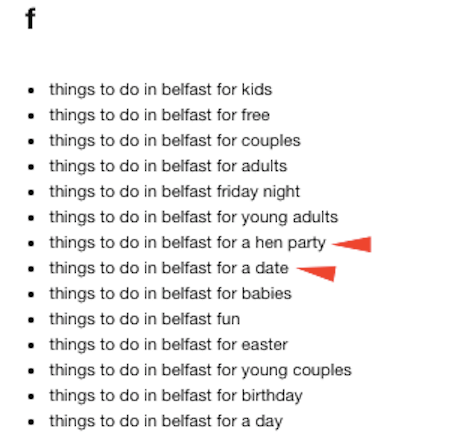
Task: Open 'belfast for young couples' suggestion
Action: coord(200,370)
